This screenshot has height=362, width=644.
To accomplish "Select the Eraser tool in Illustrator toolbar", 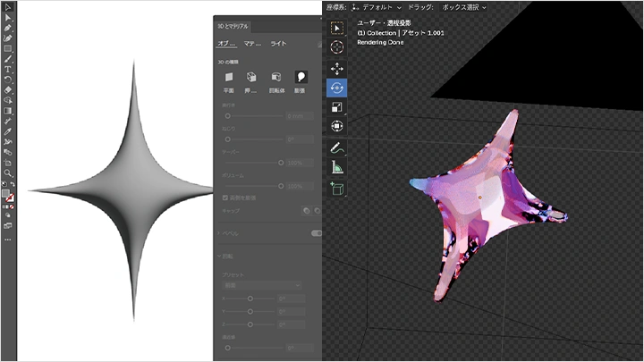I will [8, 90].
